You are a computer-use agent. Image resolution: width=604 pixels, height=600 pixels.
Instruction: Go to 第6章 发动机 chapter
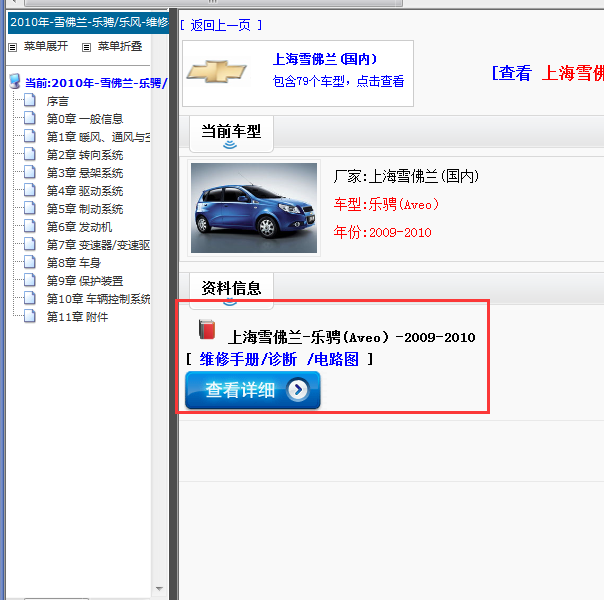coord(79,227)
